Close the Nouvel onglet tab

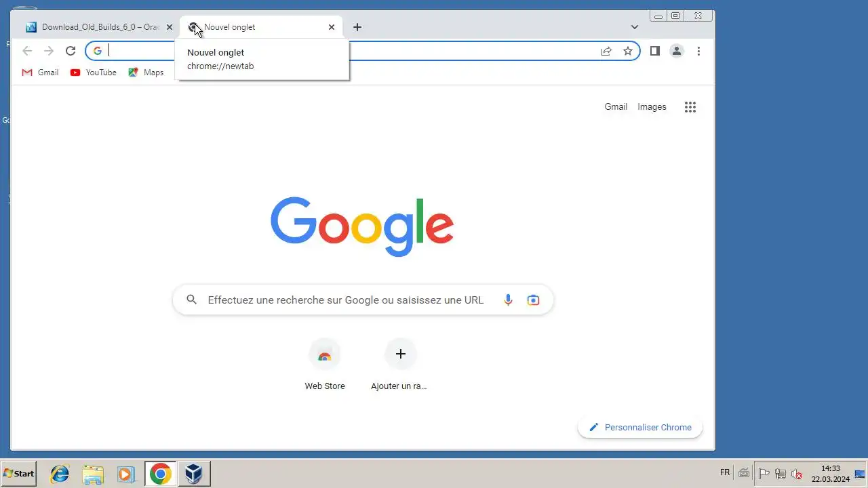tap(332, 27)
